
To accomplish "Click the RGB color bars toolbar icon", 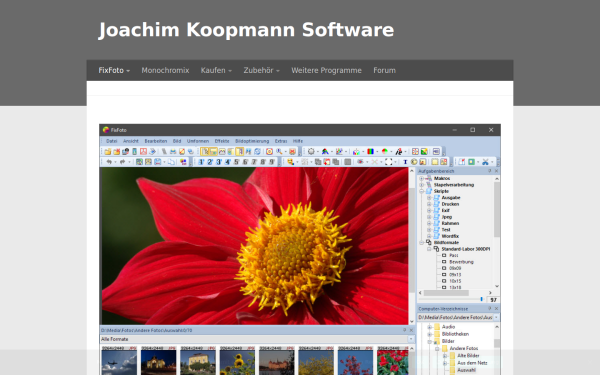I will pyautogui.click(x=370, y=152).
